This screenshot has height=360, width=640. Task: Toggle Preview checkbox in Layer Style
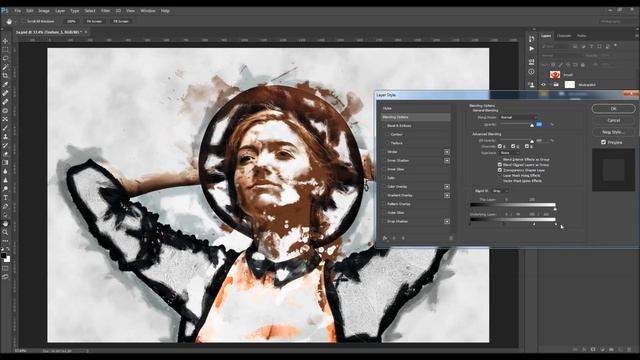603,142
